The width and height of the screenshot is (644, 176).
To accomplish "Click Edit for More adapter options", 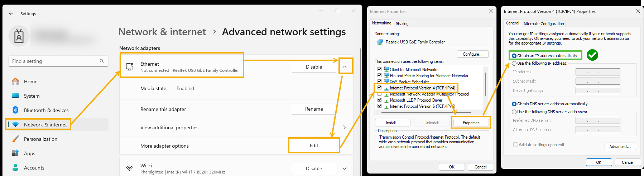I will 314,145.
